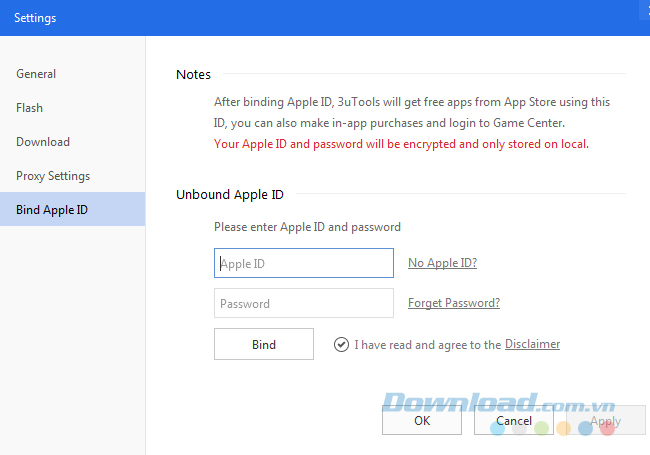
Task: Open Proxy Settings in sidebar
Action: [53, 176]
